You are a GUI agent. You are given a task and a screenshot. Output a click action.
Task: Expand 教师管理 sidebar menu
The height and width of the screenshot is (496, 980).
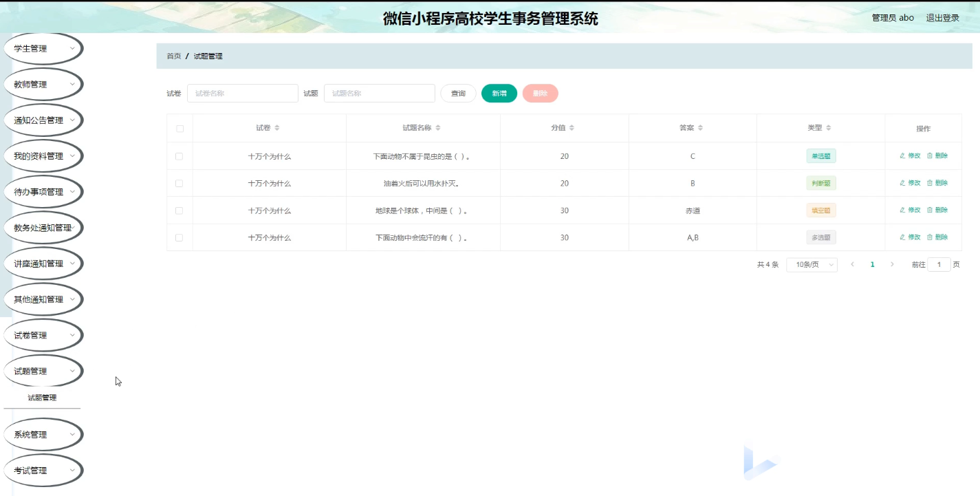coord(43,85)
